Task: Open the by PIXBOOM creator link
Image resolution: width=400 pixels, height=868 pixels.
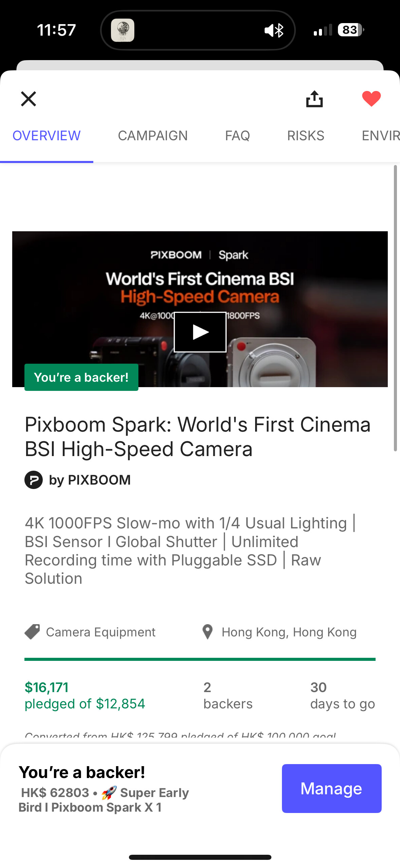Action: click(90, 480)
